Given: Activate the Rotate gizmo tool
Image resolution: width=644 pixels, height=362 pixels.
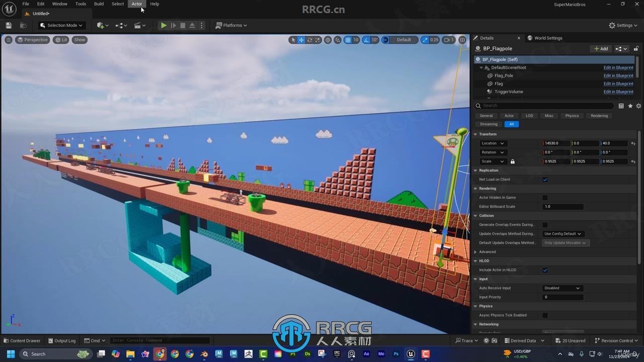Looking at the screenshot, I should tap(309, 40).
